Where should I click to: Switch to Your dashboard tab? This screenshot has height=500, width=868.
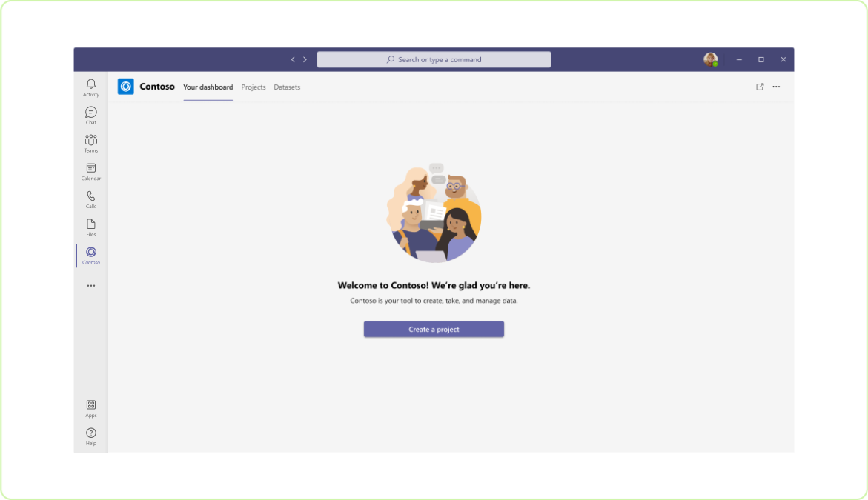point(208,87)
